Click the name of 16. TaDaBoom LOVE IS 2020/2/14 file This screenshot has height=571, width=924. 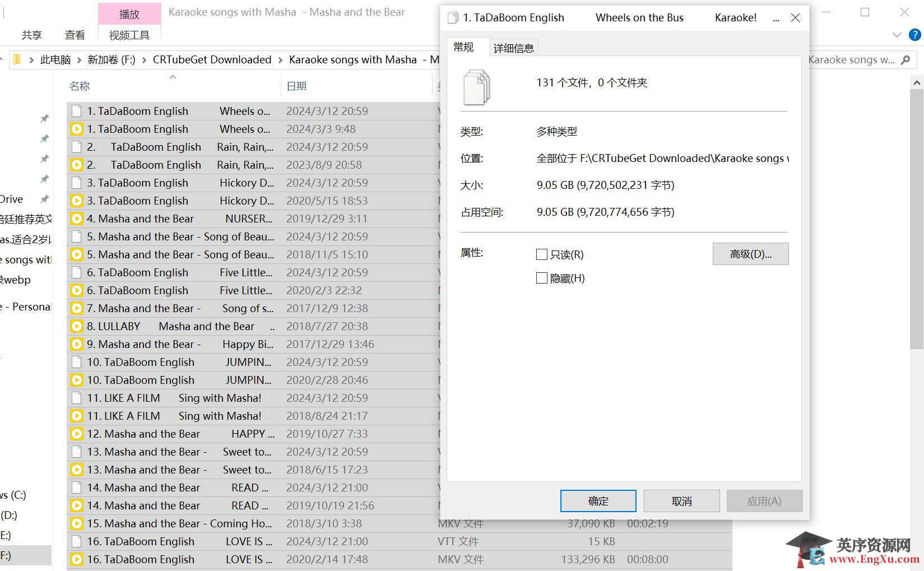(180, 559)
